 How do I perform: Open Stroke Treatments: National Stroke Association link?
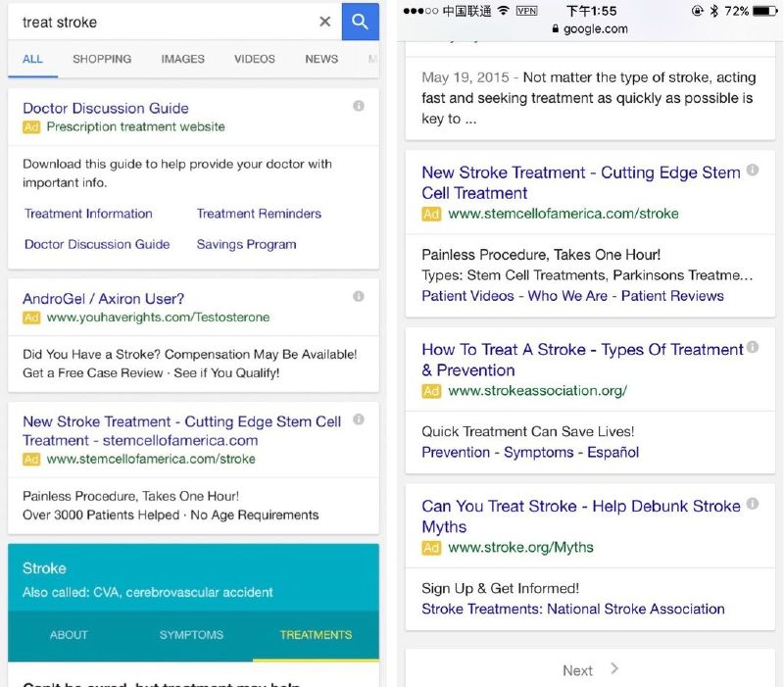572,609
